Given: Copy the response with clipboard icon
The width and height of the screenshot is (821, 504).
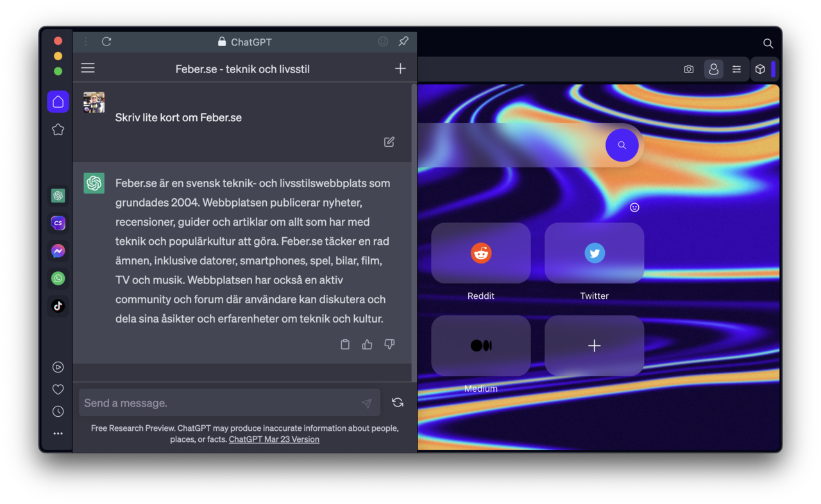Looking at the screenshot, I should point(345,344).
